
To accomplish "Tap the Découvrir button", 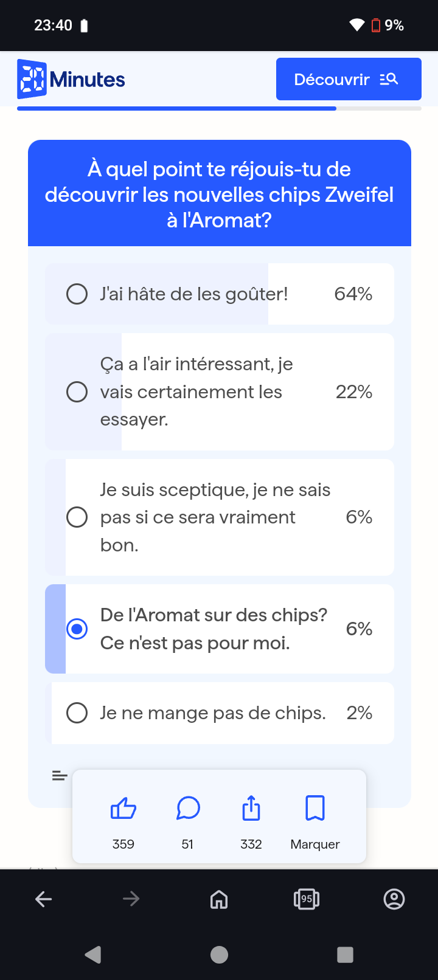I will coord(349,79).
